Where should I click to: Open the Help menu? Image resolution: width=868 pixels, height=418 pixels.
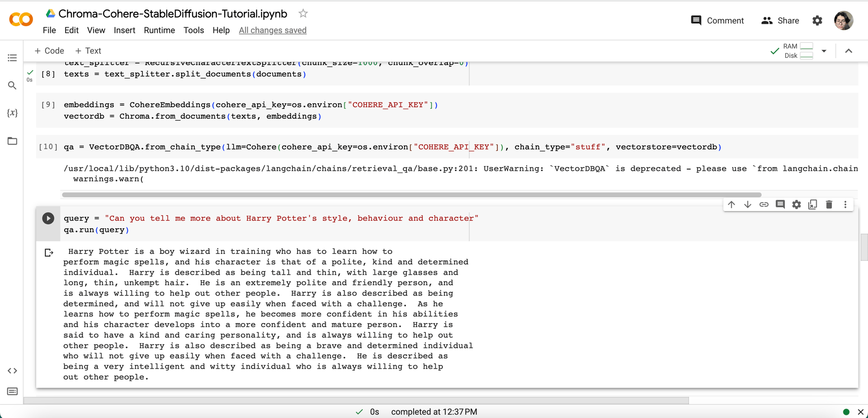click(x=221, y=30)
